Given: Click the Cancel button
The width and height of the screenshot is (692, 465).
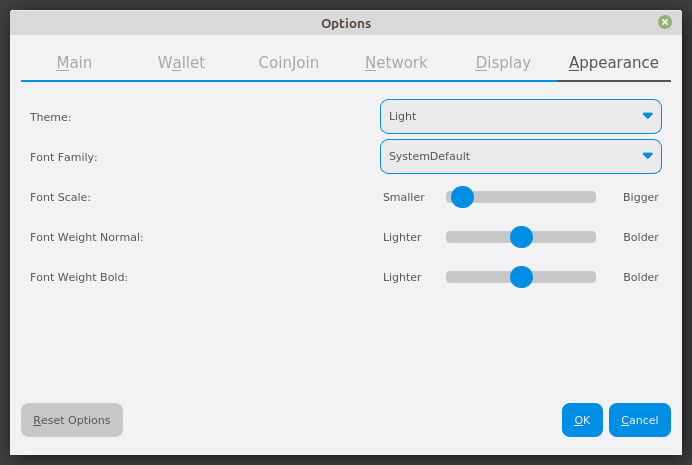Looking at the screenshot, I should [x=639, y=420].
